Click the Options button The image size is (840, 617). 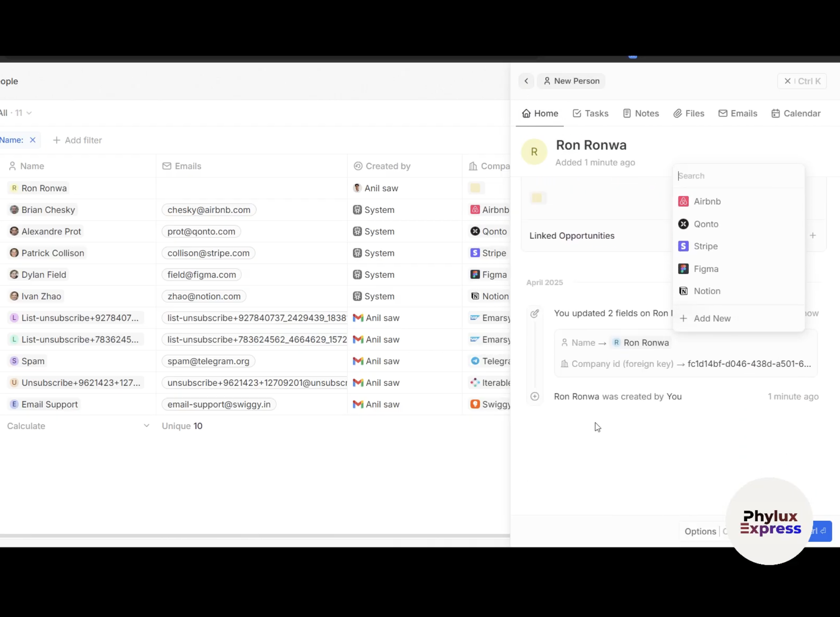point(700,531)
